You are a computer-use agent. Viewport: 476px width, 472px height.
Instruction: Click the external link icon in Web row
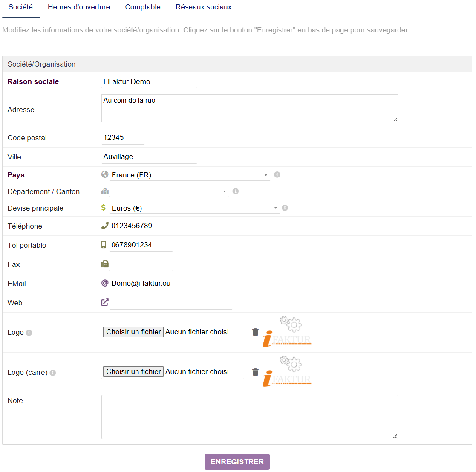(105, 302)
